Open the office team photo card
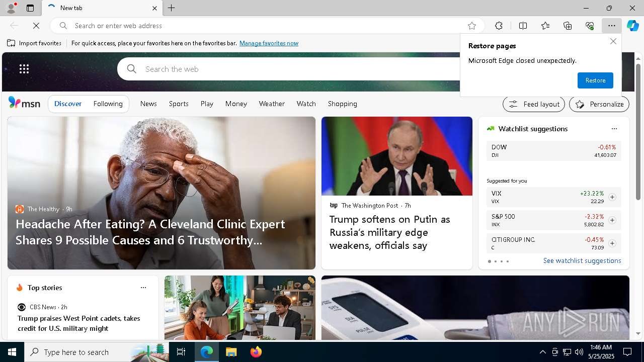644x362 pixels. (x=239, y=308)
